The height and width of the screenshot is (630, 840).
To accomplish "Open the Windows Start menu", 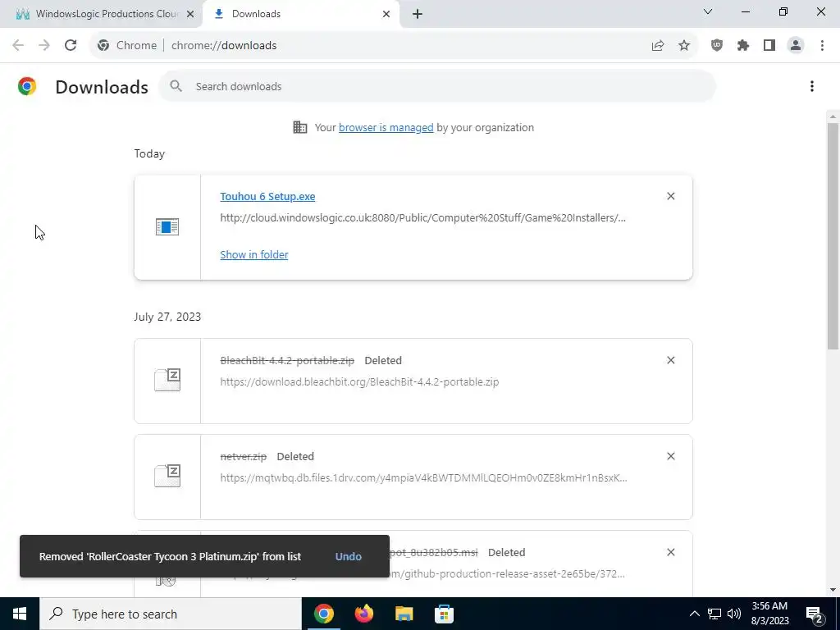I will (20, 614).
